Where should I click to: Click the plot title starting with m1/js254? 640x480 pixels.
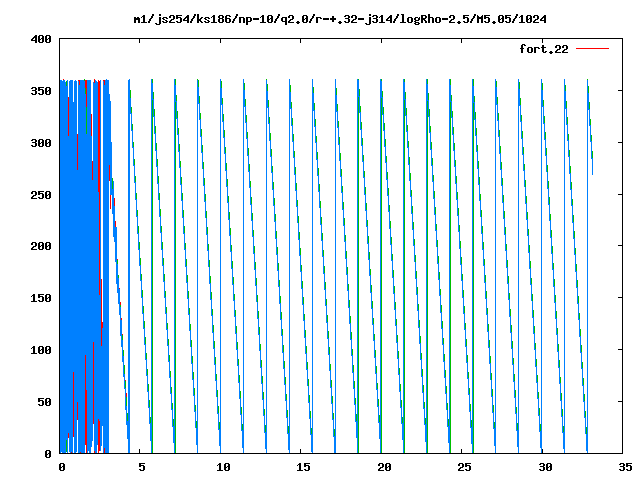[340, 19]
